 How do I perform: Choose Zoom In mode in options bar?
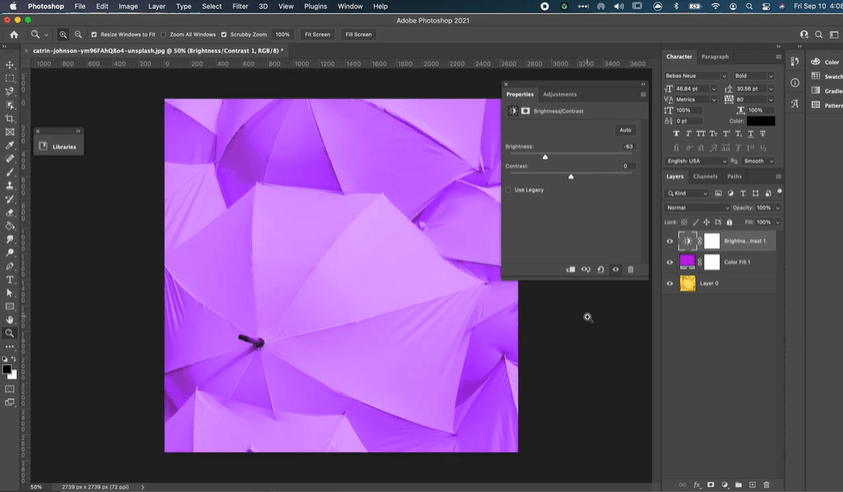(x=63, y=34)
